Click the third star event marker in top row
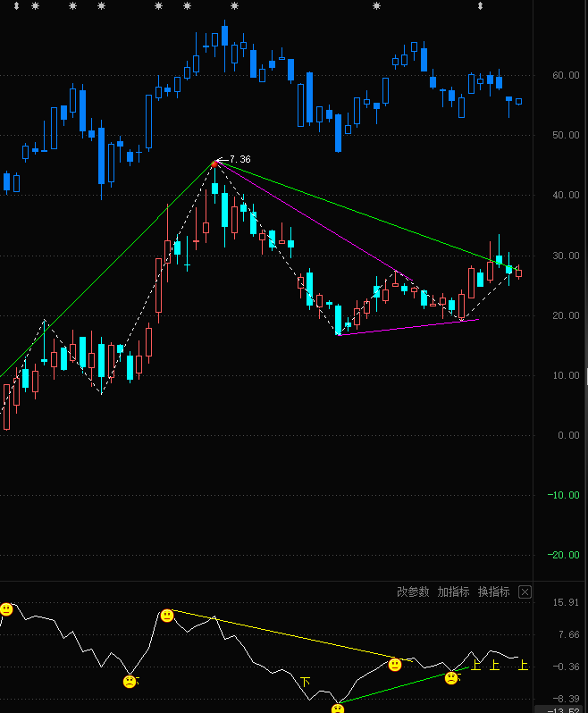588x713 pixels. pos(101,6)
